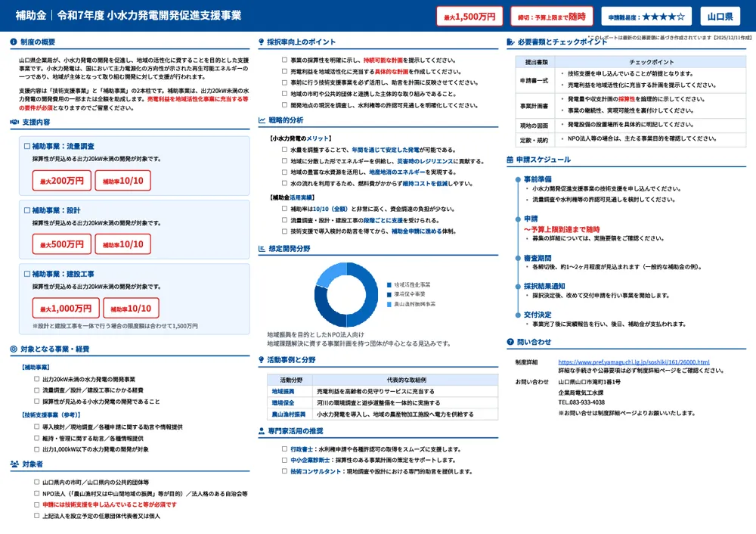
Task: Check the 技術コンサルタント checkbox
Action: pos(284,471)
